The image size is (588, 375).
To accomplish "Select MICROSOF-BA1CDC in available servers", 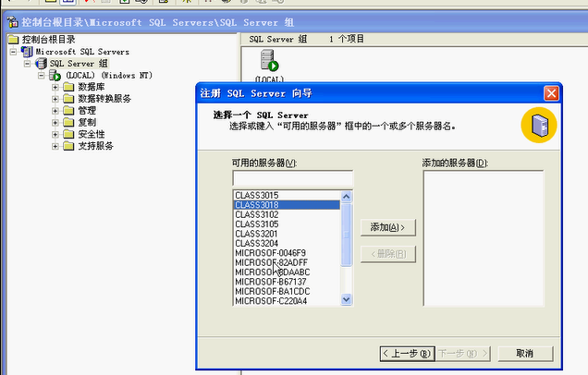I will point(287,292).
